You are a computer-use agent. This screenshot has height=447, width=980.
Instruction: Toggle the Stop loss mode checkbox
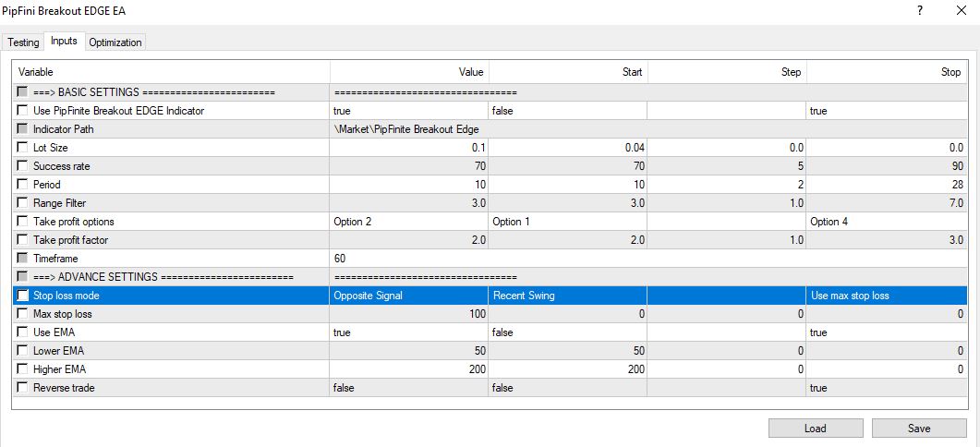(22, 296)
